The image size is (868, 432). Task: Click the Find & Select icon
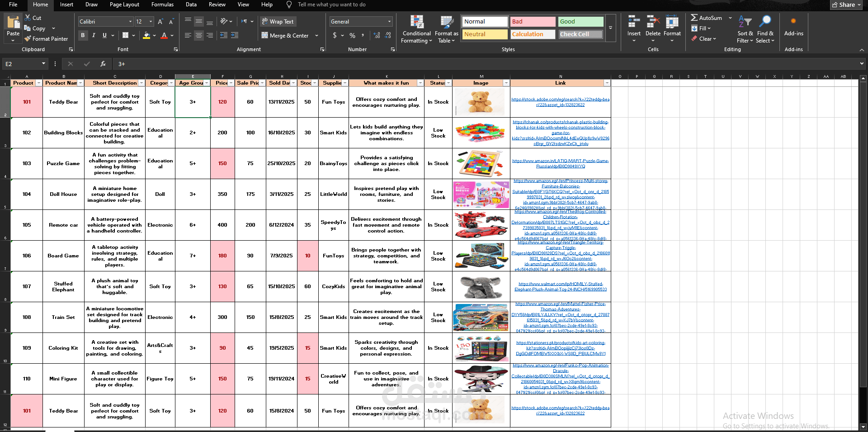(765, 21)
